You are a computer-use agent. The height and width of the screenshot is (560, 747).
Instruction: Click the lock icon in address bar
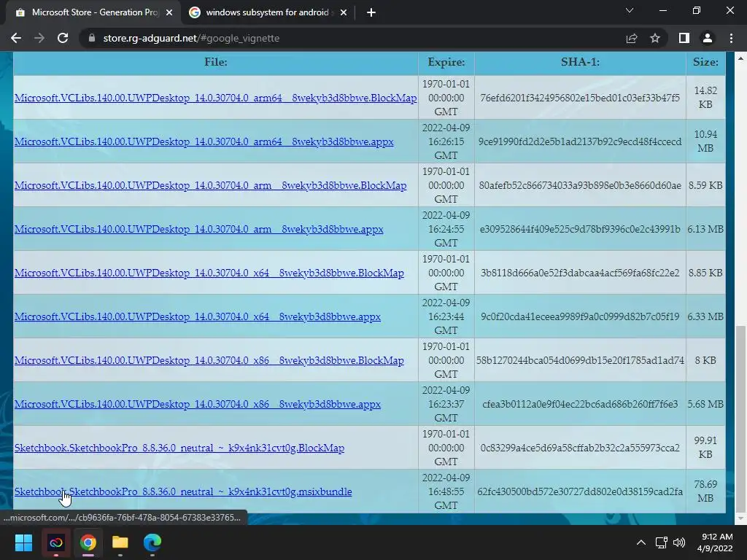pyautogui.click(x=92, y=38)
